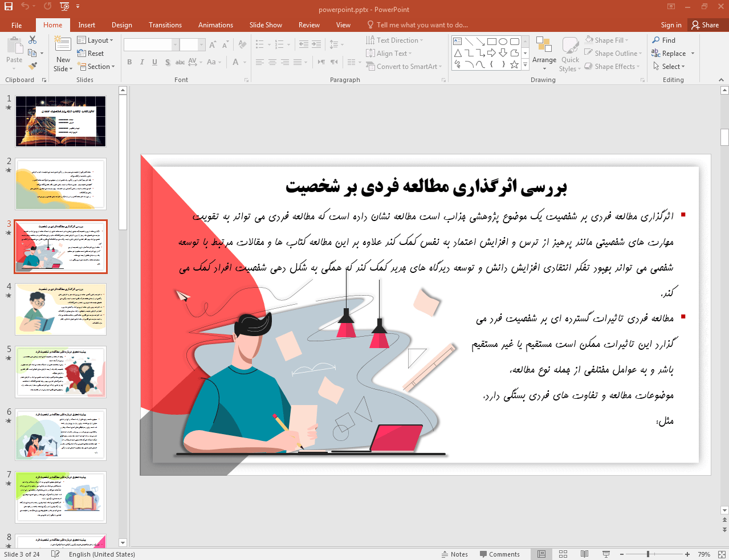Viewport: 729px width, 560px height.
Task: Toggle Italic formatting
Action: [x=142, y=62]
